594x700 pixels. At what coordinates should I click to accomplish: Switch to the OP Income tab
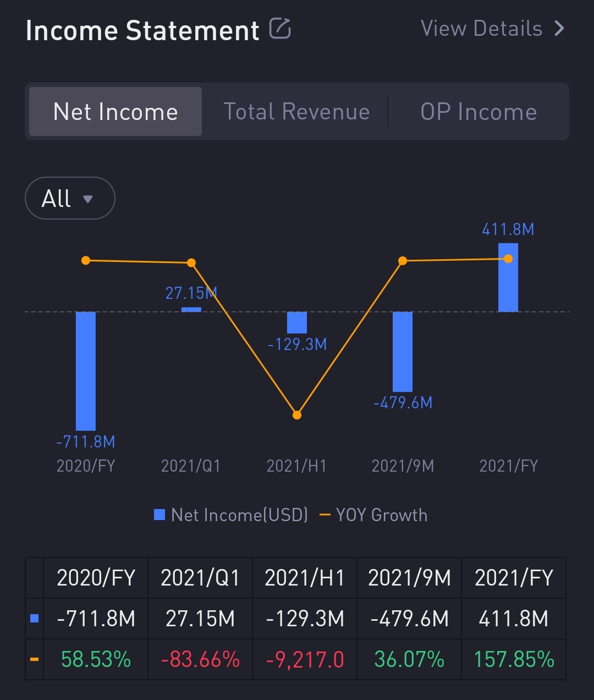tap(479, 112)
